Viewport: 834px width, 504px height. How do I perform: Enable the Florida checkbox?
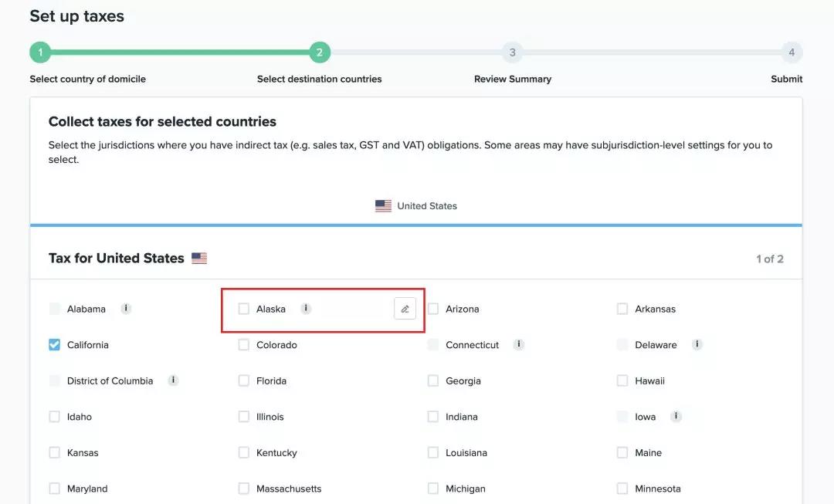click(244, 381)
